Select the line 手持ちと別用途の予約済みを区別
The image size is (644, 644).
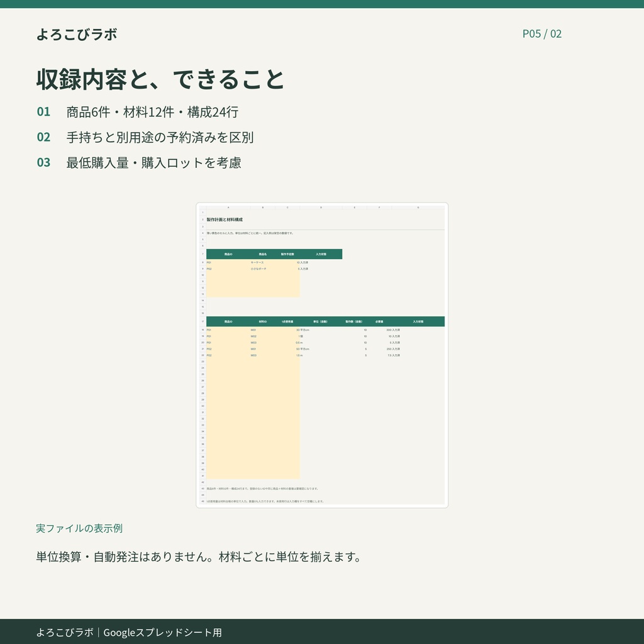[x=160, y=137]
